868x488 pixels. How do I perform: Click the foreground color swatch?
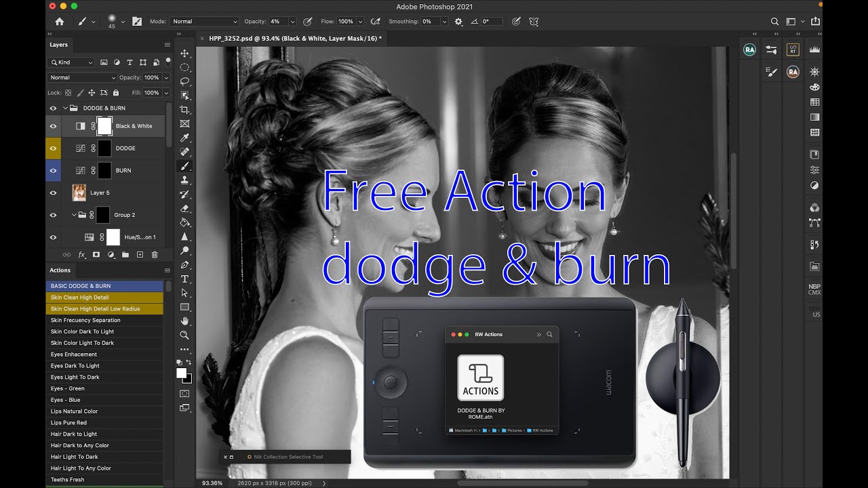point(181,373)
